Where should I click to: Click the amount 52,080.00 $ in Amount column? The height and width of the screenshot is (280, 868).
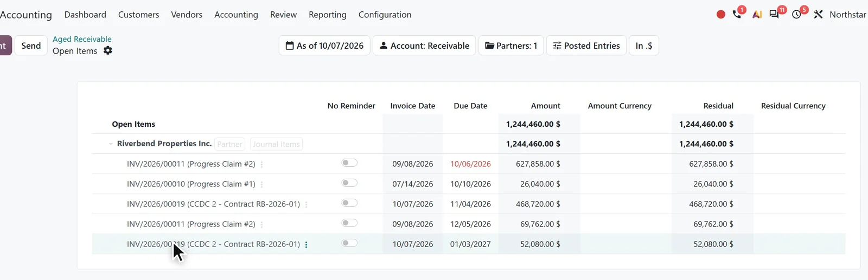coord(540,244)
